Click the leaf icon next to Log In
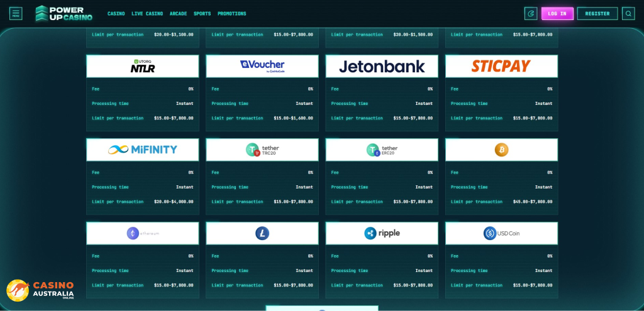644x311 pixels. [x=531, y=14]
